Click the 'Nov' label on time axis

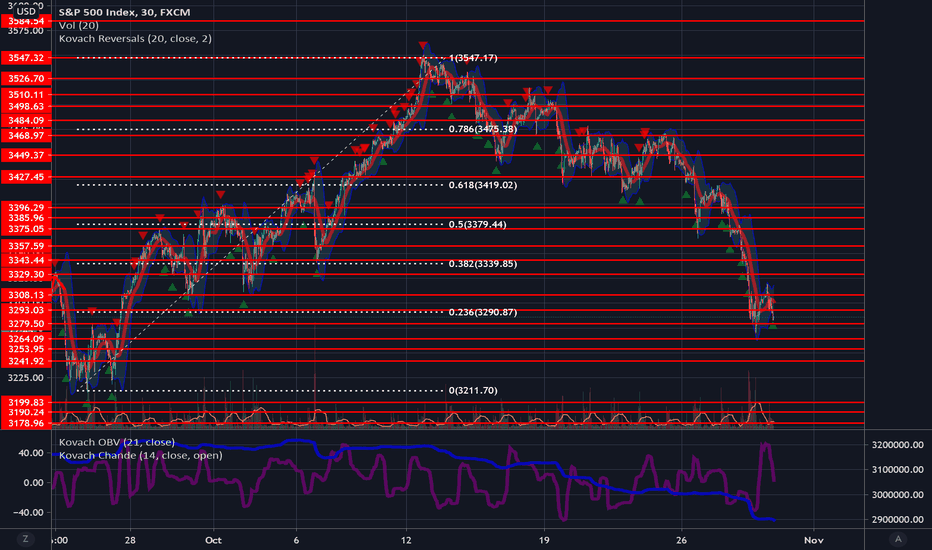(814, 540)
